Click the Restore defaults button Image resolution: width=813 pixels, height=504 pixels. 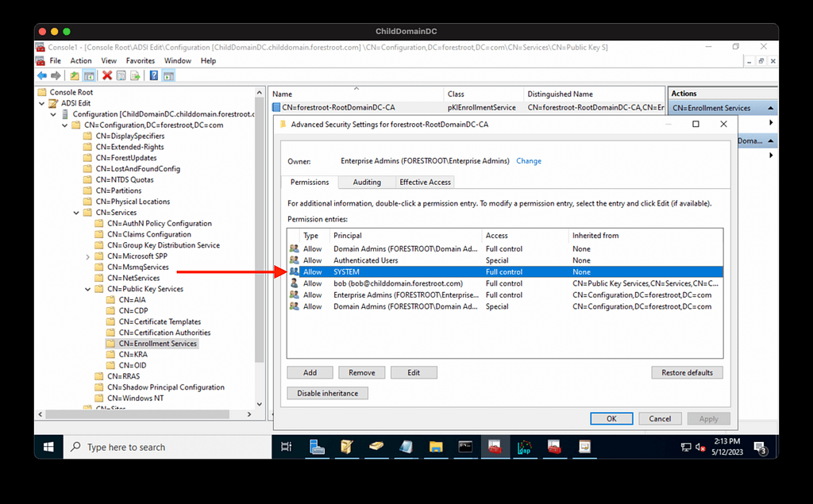[x=687, y=372]
